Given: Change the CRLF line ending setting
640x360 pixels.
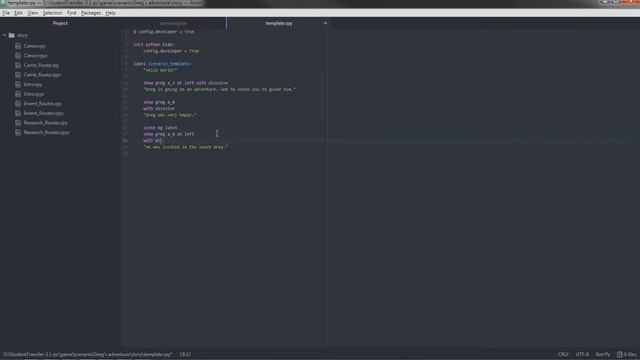Looking at the screenshot, I should point(563,354).
